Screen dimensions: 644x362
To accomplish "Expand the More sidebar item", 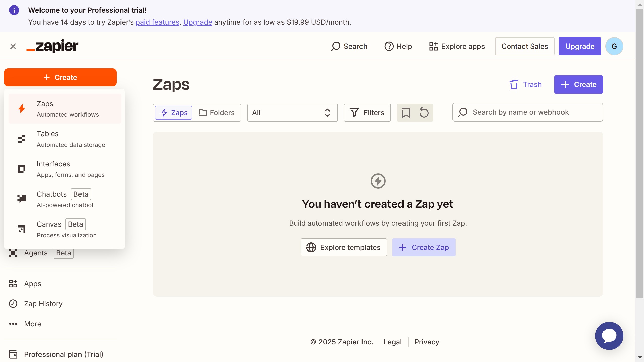I will pos(33,324).
